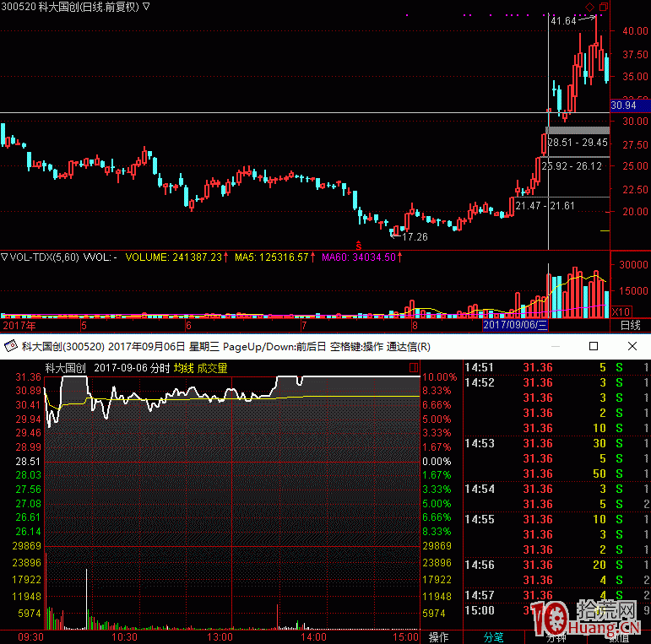The image size is (651, 644).
Task: Click the 41.64 high price label
Action: click(563, 21)
